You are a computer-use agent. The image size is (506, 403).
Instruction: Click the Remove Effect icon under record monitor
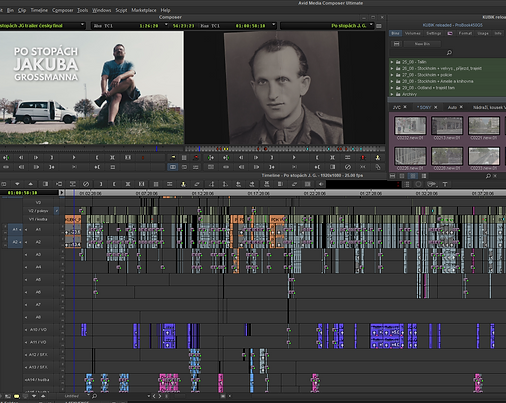pos(348,167)
